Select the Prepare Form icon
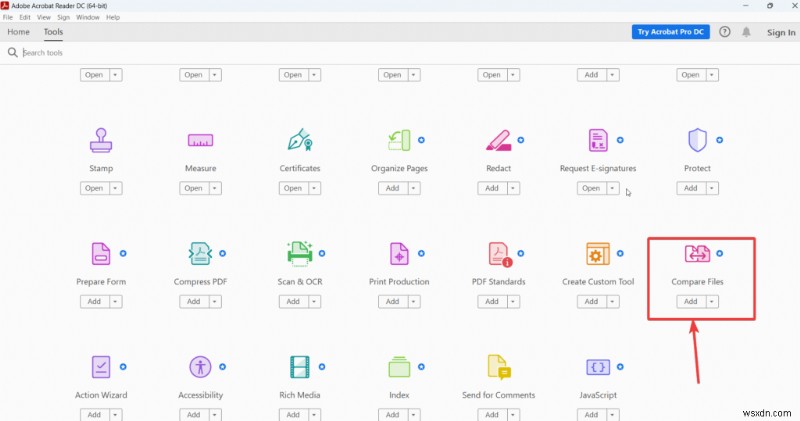Viewport: 800px width, 421px height. 101,254
